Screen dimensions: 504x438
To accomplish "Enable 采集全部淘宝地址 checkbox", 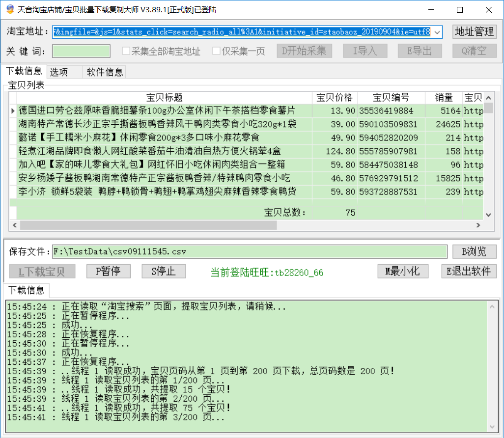I will coord(126,51).
